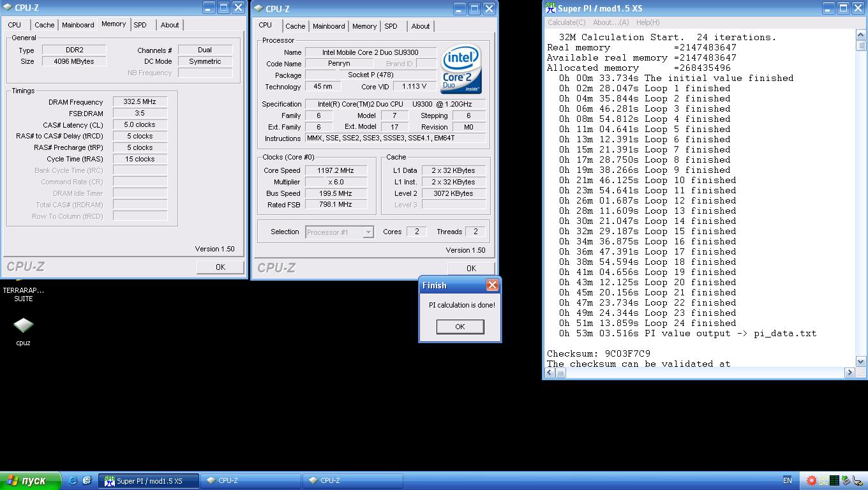Click the red gear tray icon

point(812,480)
